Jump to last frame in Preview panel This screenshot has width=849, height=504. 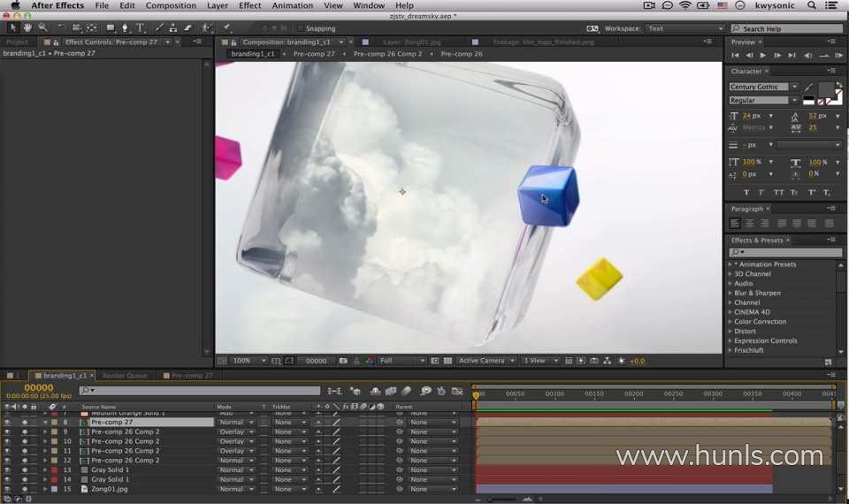click(x=792, y=55)
